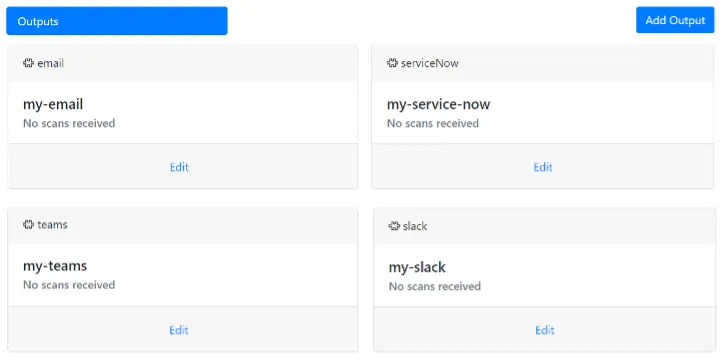Click the email type label
Screen dimensions: 728x360
pos(51,63)
